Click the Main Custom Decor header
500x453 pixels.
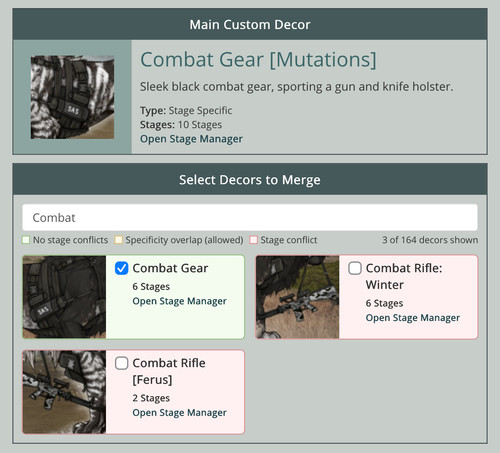click(250, 25)
